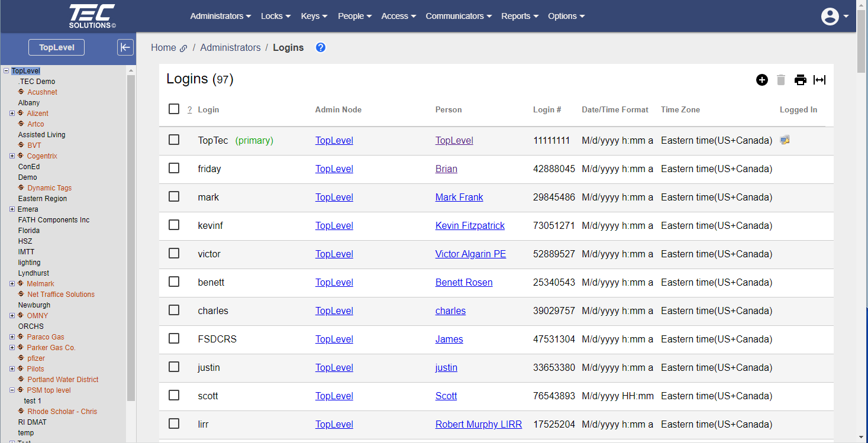This screenshot has width=868, height=443.
Task: Click the link icon next to Home
Action: (x=184, y=48)
